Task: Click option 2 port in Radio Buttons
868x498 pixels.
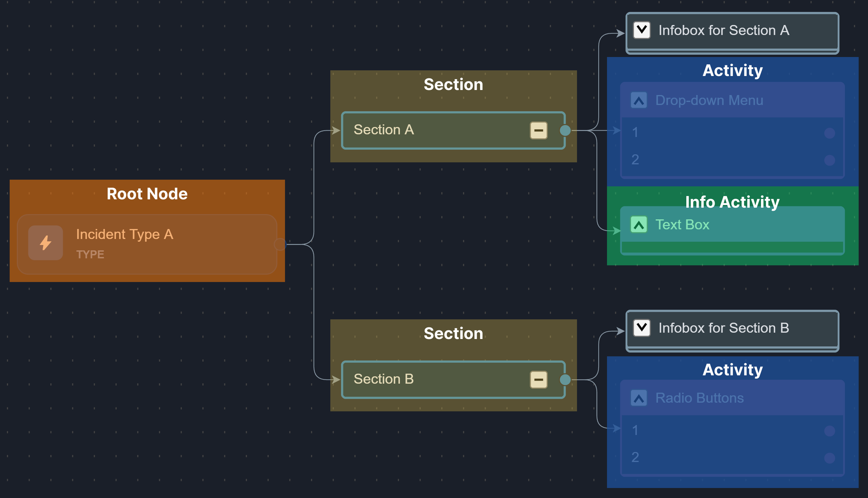Action: (x=829, y=458)
